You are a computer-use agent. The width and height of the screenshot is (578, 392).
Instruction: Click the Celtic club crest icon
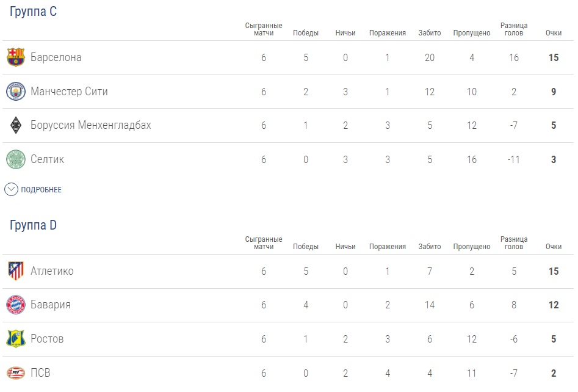coord(16,159)
